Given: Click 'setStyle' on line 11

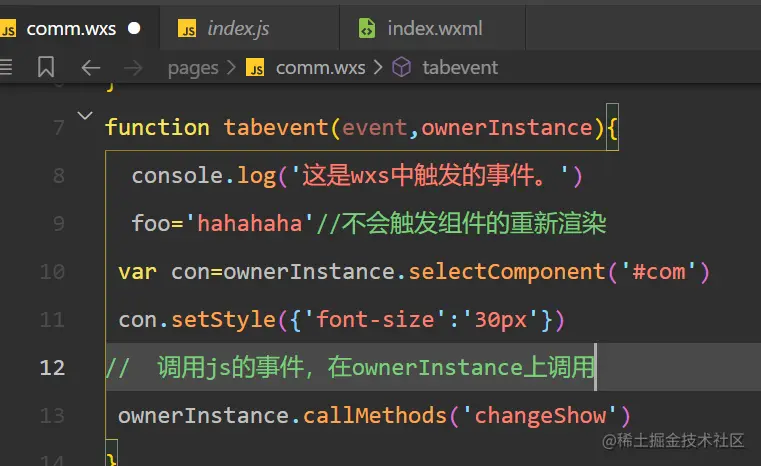Looking at the screenshot, I should tap(224, 320).
